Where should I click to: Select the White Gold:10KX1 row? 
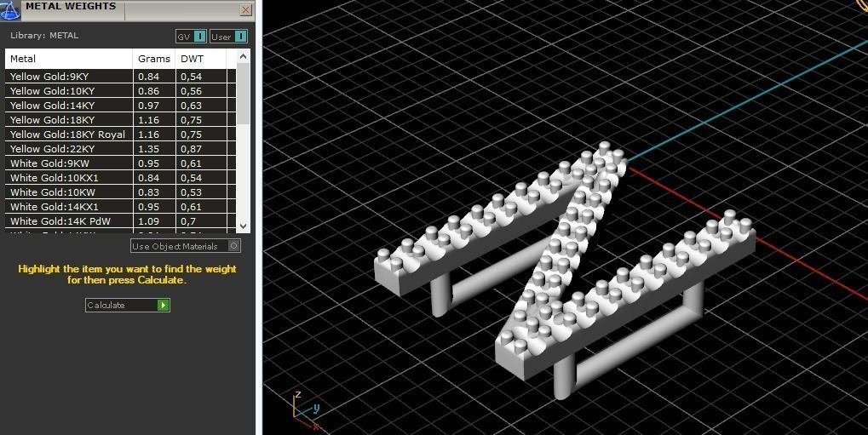click(121, 177)
